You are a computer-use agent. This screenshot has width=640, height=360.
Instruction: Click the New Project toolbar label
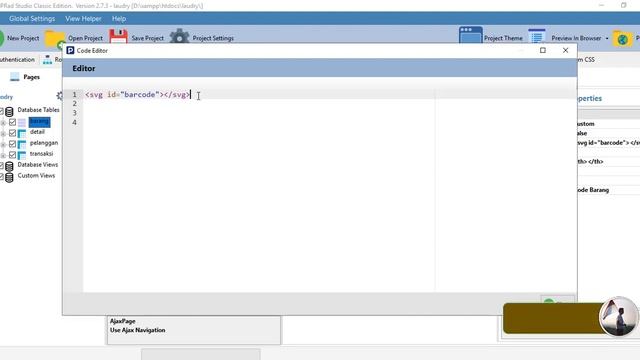click(x=23, y=38)
